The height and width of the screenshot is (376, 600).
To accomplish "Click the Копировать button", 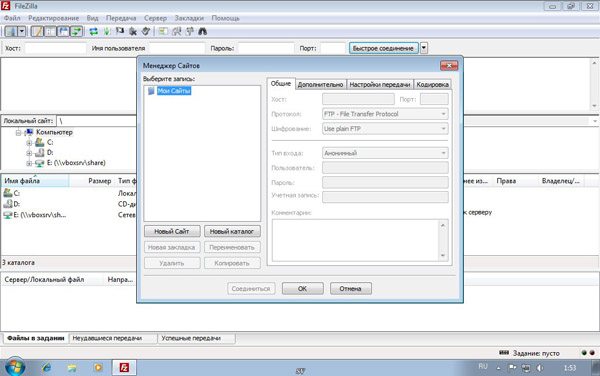I will [232, 263].
